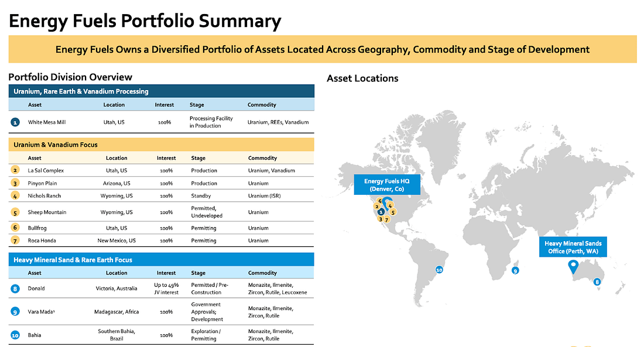Select the number 5 circle beside Sheep Mountain
644x347 pixels.
tap(15, 212)
